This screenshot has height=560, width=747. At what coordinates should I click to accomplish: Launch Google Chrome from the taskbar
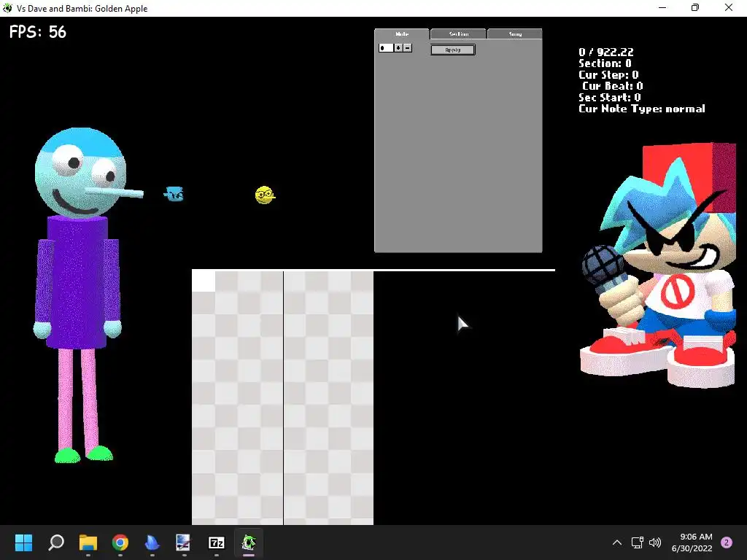click(120, 542)
